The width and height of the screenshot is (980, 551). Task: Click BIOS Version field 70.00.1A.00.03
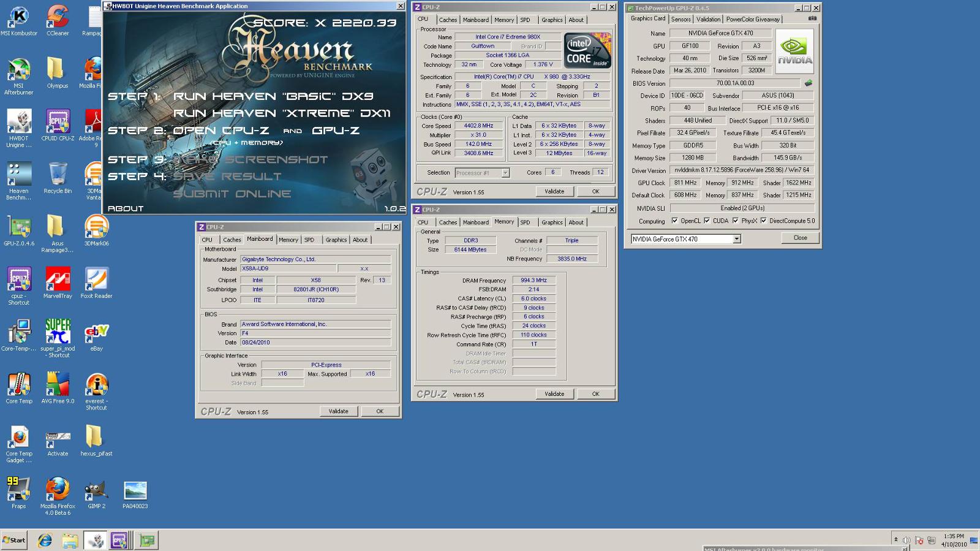click(735, 83)
